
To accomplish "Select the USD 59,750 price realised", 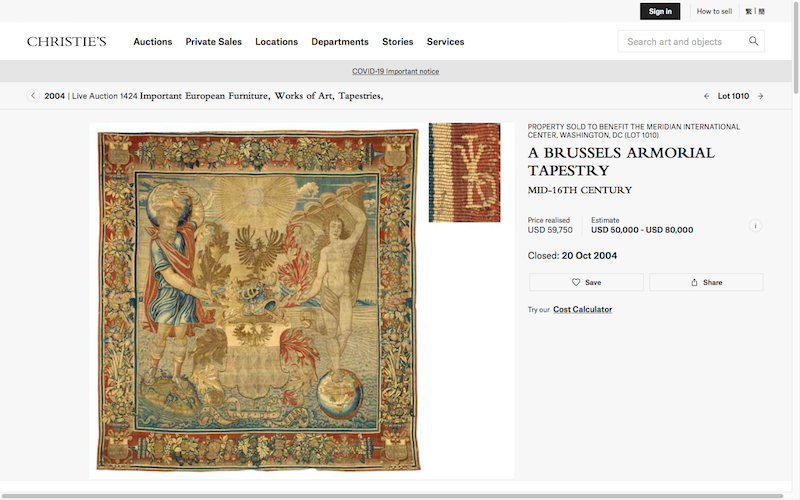I will click(550, 230).
